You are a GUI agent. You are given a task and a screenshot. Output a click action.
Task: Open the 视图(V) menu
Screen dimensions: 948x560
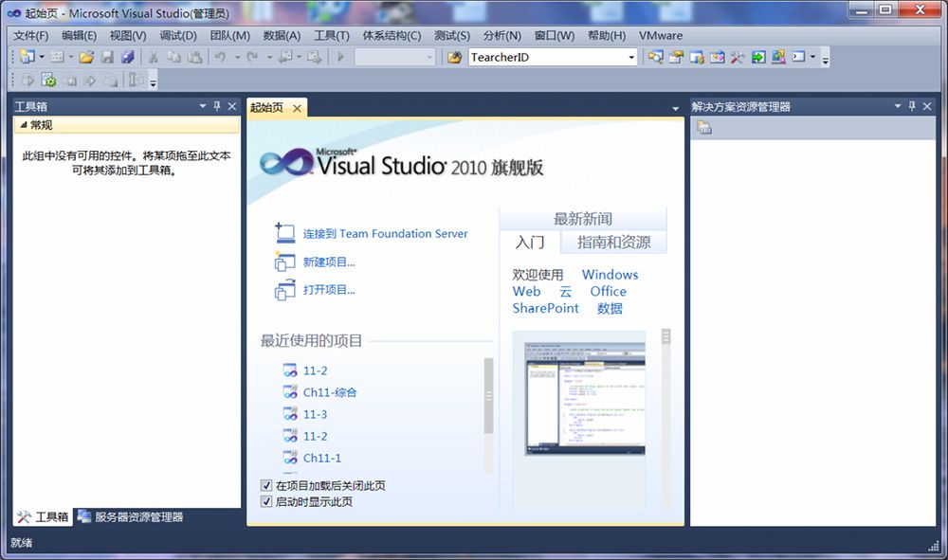pos(128,36)
